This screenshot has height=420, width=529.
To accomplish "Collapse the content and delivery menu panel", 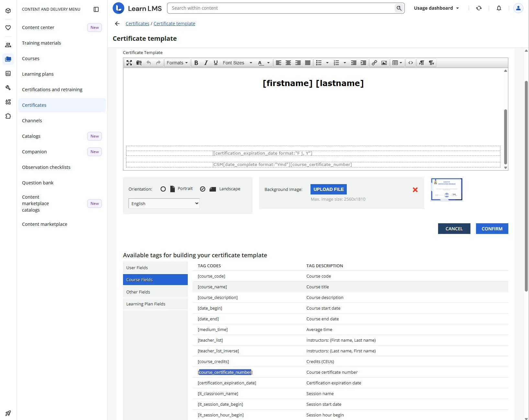I will (96, 9).
